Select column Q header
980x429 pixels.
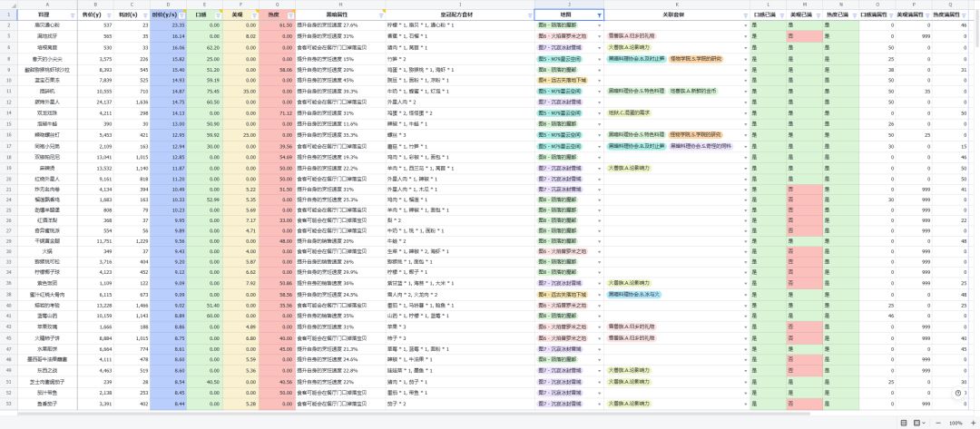tap(950, 5)
